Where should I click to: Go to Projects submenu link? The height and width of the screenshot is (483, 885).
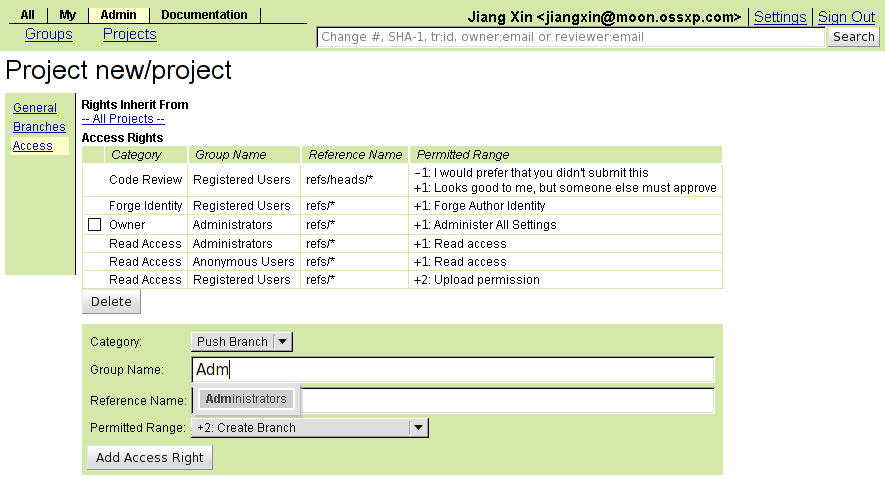[x=129, y=34]
